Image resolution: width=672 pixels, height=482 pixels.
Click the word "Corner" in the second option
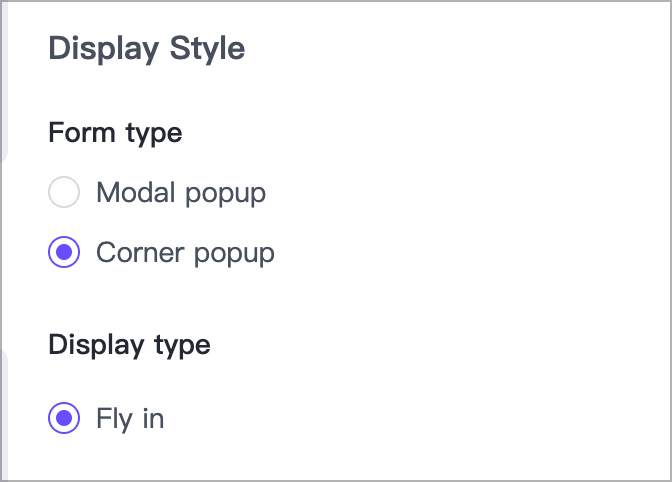(x=140, y=253)
